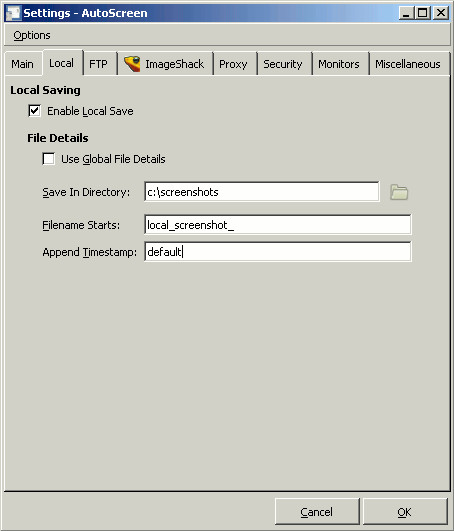Select the Local tab
454x531 pixels.
[x=62, y=63]
